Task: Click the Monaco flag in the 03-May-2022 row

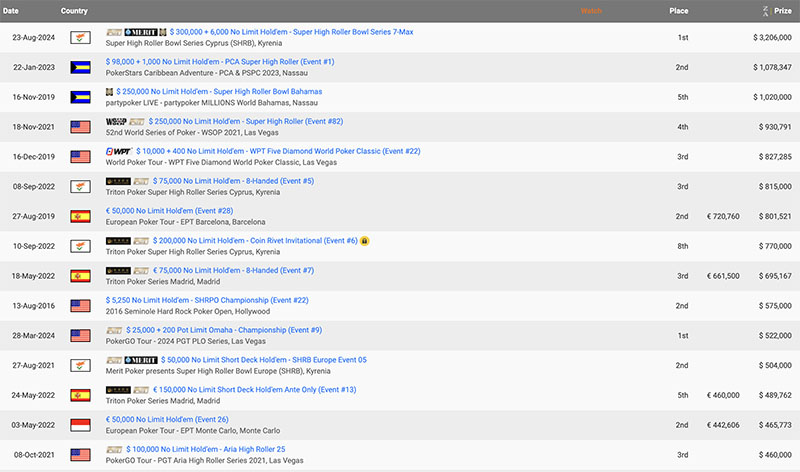Action: click(80, 425)
